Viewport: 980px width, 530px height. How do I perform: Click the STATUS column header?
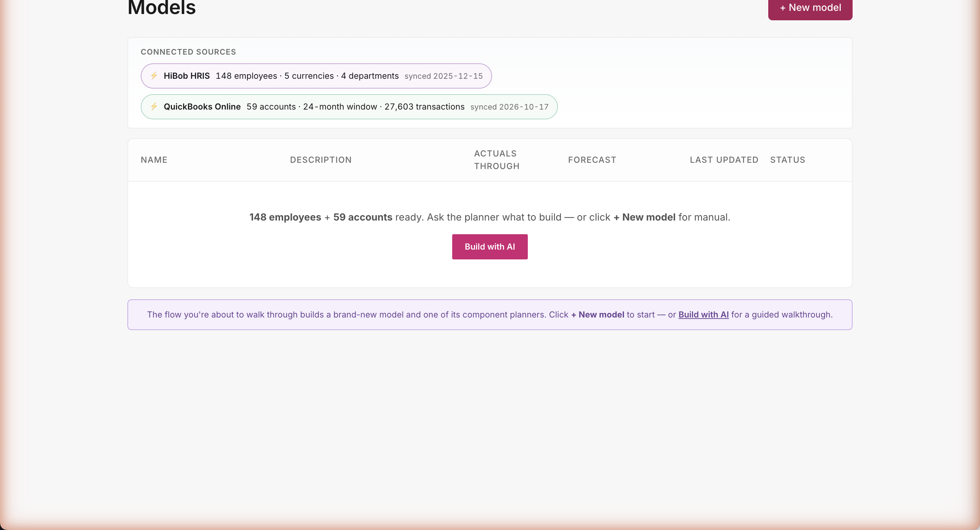click(x=787, y=160)
